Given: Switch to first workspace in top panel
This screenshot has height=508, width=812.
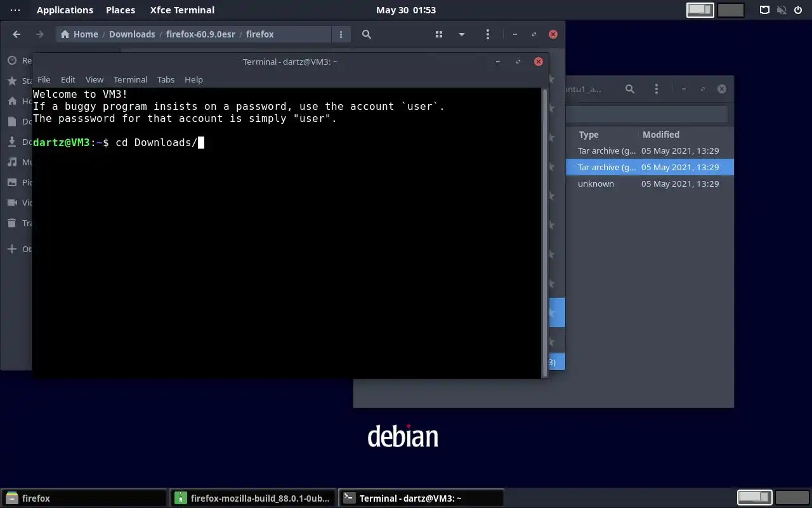Looking at the screenshot, I should [x=700, y=10].
